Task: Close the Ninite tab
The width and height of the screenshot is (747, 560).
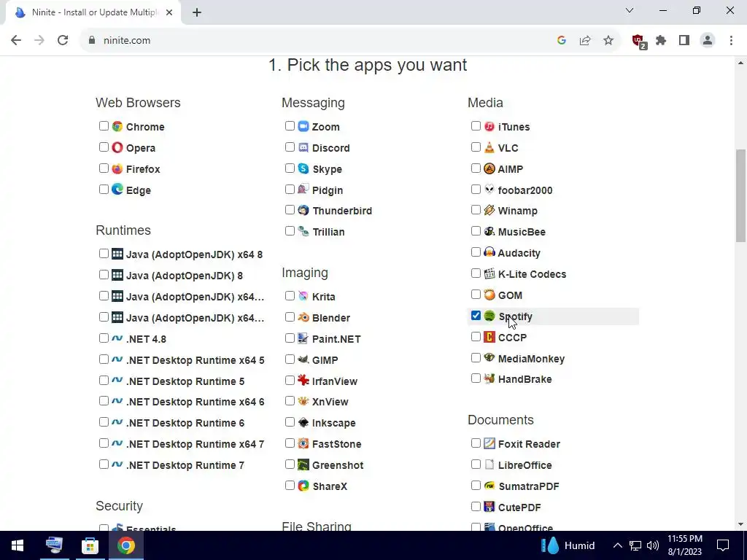Action: (169, 13)
